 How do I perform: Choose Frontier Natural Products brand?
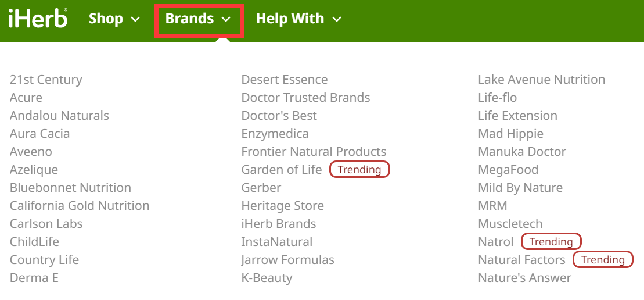click(314, 152)
